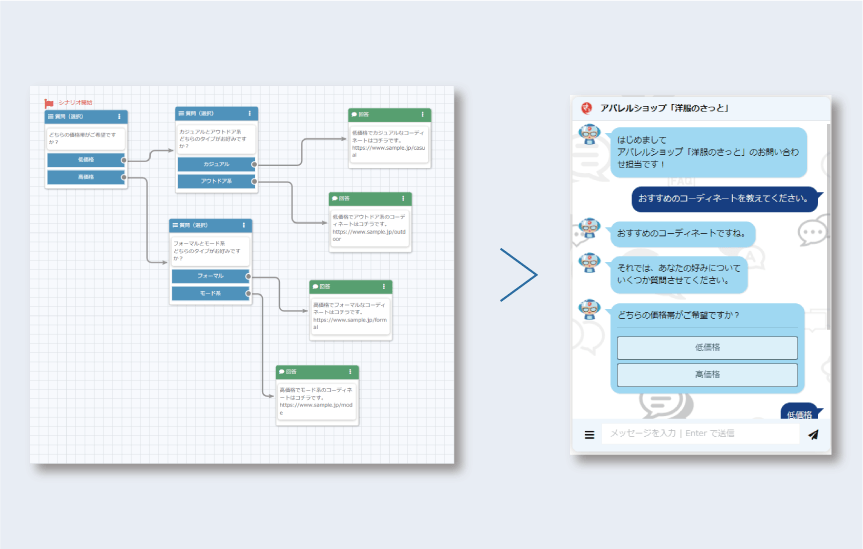Click the chat window vertical scrollbar
The height and width of the screenshot is (549, 863).
829,226
